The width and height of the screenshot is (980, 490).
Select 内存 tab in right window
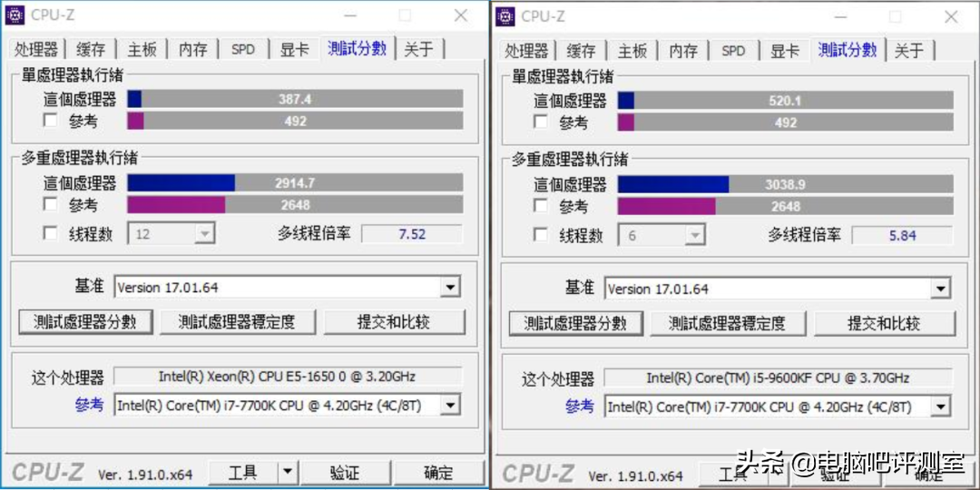[x=683, y=50]
